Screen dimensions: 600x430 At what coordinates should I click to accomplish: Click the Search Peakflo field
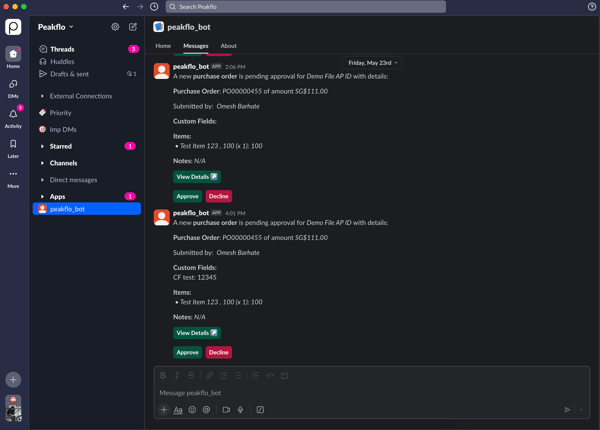click(306, 7)
